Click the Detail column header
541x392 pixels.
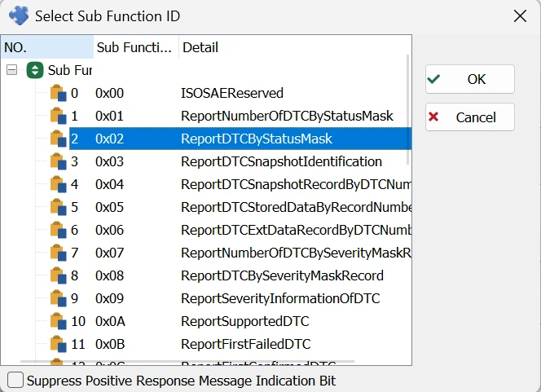pyautogui.click(x=295, y=47)
